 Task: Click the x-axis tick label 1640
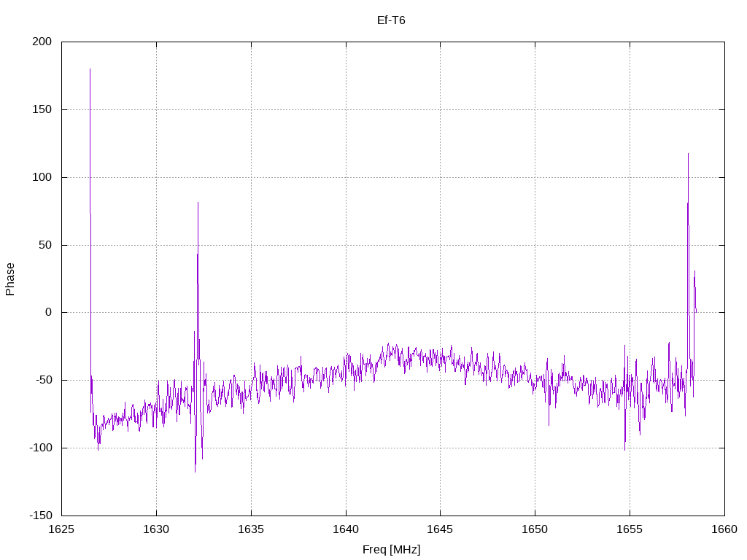pos(346,529)
